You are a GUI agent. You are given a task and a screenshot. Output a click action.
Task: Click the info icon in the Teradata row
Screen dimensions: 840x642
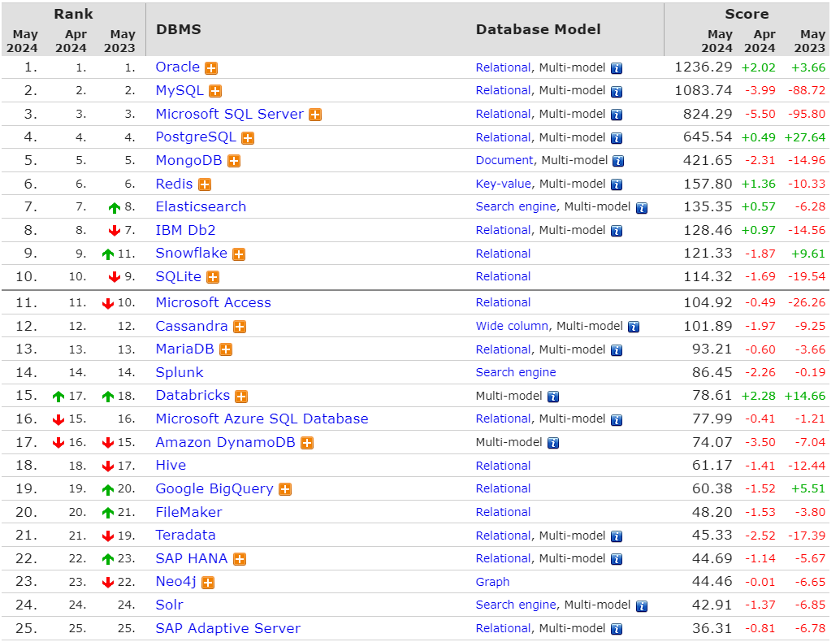tap(617, 536)
